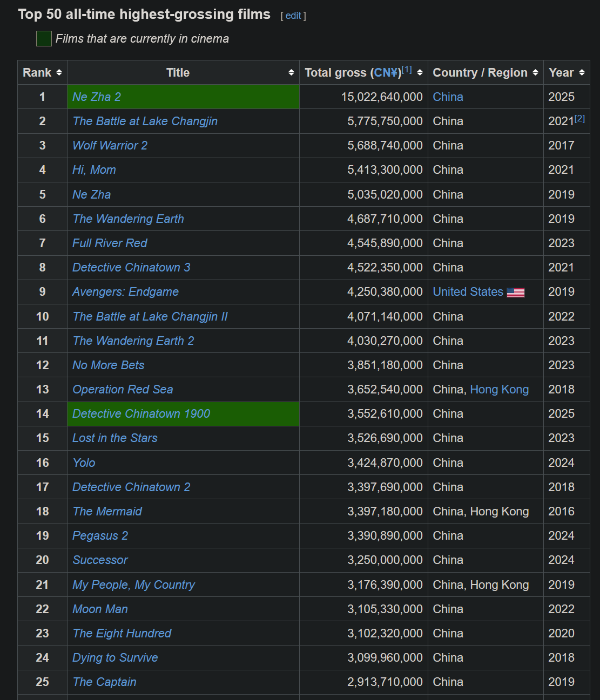Open the CN¥ currency link
This screenshot has width=600, height=700.
pyautogui.click(x=386, y=72)
